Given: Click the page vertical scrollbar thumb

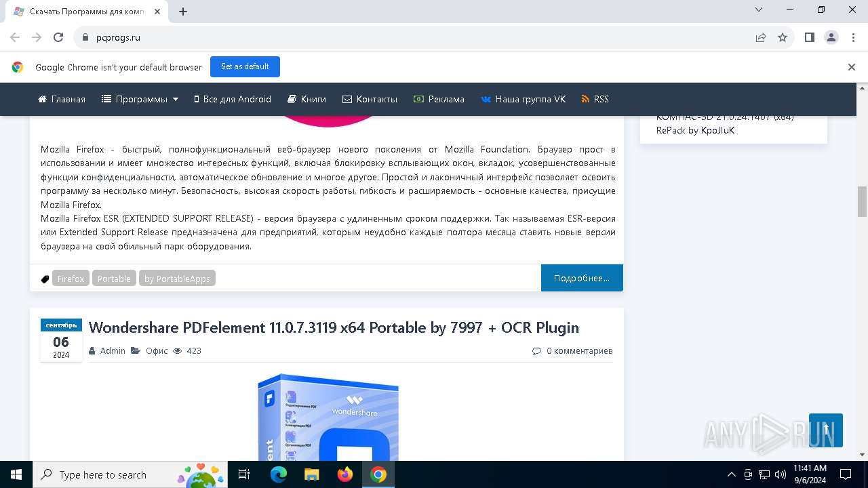Looking at the screenshot, I should 863,201.
